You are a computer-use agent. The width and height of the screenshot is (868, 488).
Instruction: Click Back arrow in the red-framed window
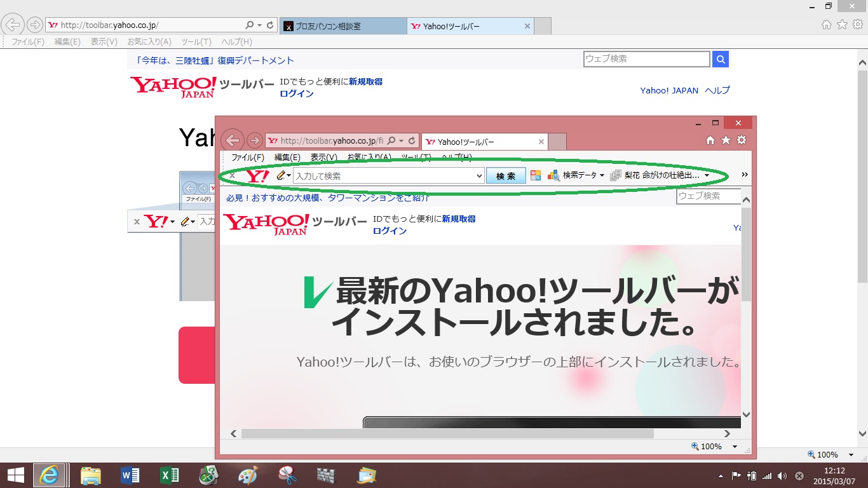[x=233, y=140]
